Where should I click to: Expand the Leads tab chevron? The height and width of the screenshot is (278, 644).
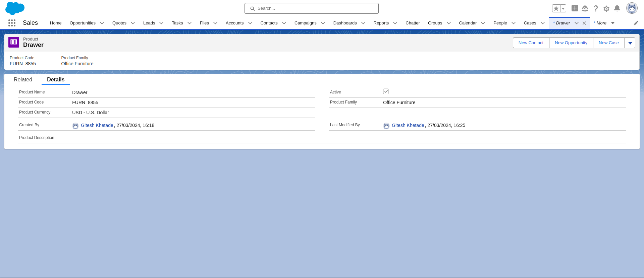click(x=161, y=23)
